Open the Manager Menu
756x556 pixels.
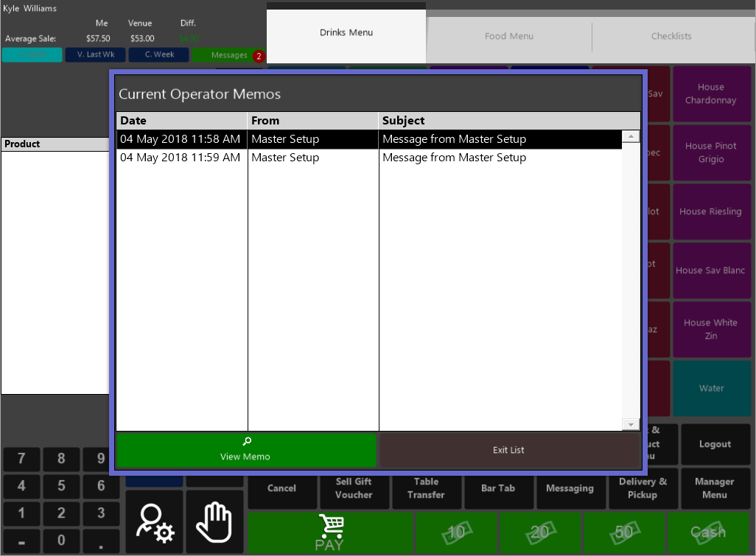(x=714, y=488)
